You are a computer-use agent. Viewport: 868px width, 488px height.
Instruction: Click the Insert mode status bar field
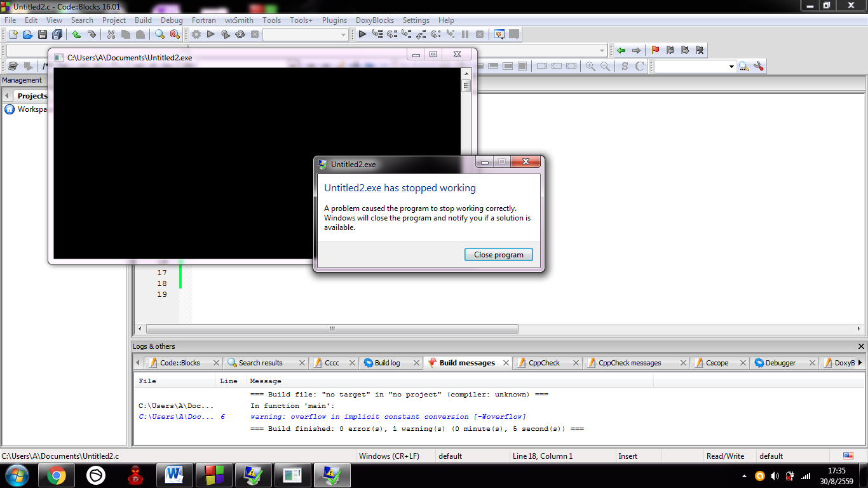click(x=628, y=456)
